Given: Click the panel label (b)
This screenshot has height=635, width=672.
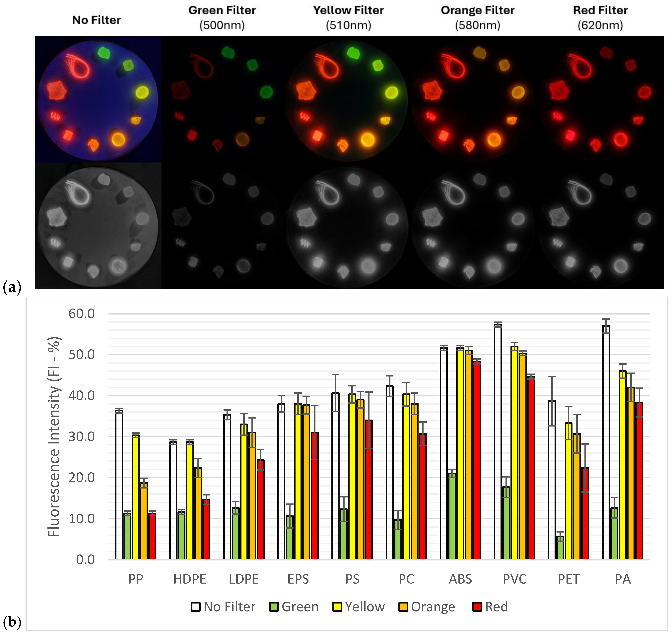Looking at the screenshot, I should (x=12, y=622).
